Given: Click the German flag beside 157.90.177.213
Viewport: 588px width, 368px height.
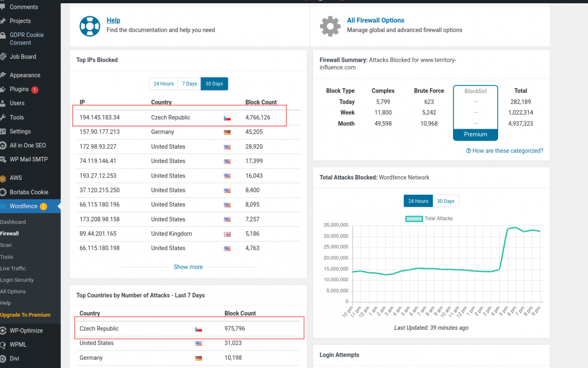Looking at the screenshot, I should [x=227, y=132].
